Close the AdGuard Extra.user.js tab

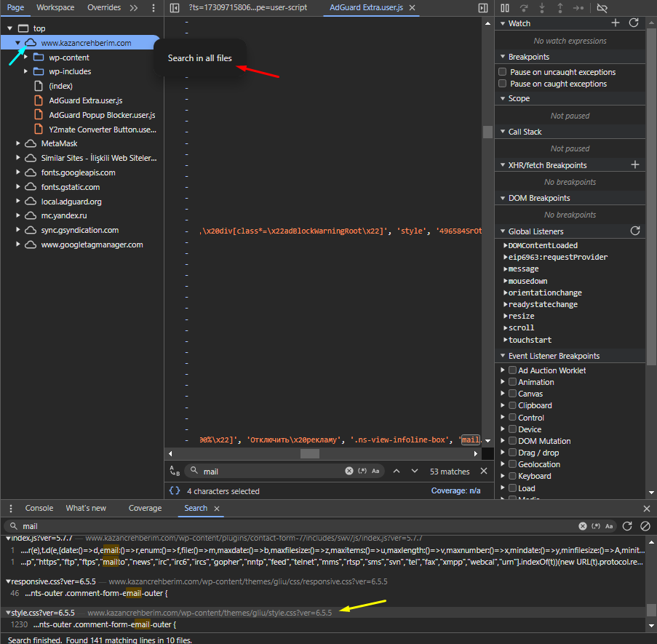[x=413, y=7]
